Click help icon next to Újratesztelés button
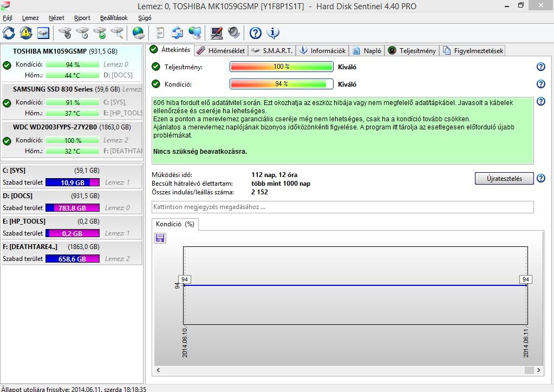 tap(541, 178)
